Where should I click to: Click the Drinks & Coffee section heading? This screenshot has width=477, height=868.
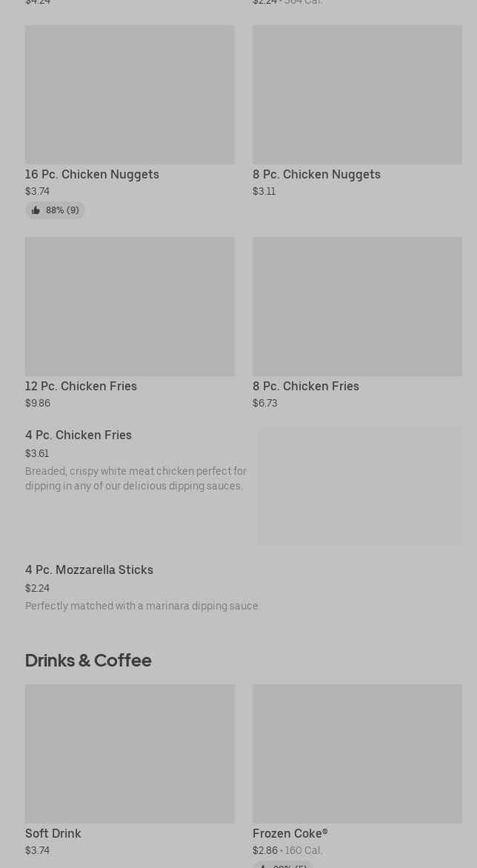[x=88, y=660]
